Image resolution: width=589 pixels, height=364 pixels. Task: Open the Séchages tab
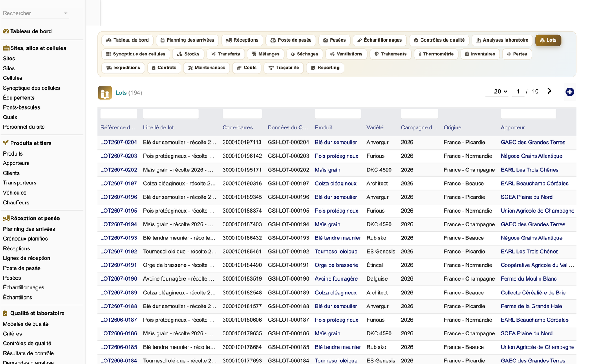304,54
